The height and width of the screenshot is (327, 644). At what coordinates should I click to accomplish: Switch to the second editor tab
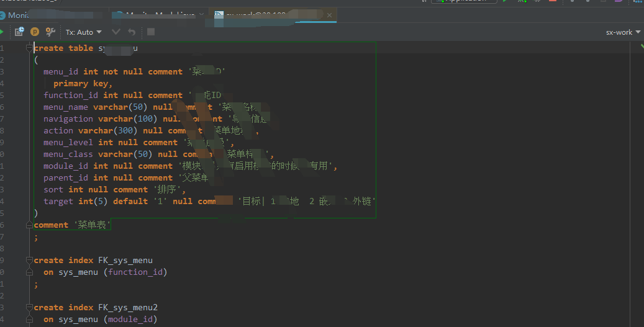click(160, 15)
